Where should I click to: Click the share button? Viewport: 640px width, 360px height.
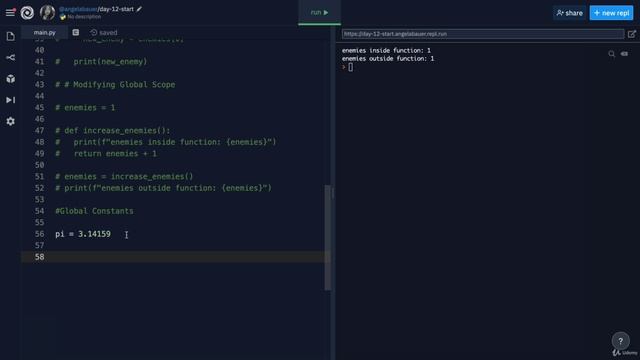(569, 13)
